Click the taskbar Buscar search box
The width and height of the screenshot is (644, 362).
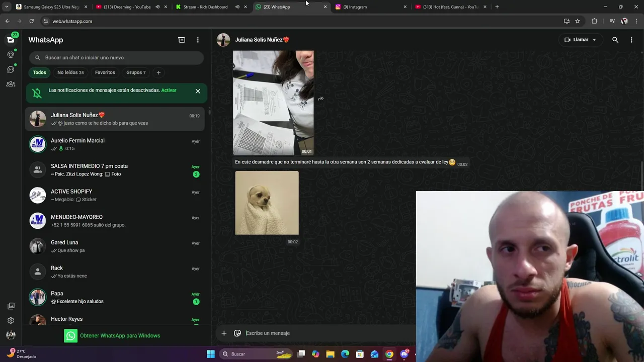click(x=257, y=354)
